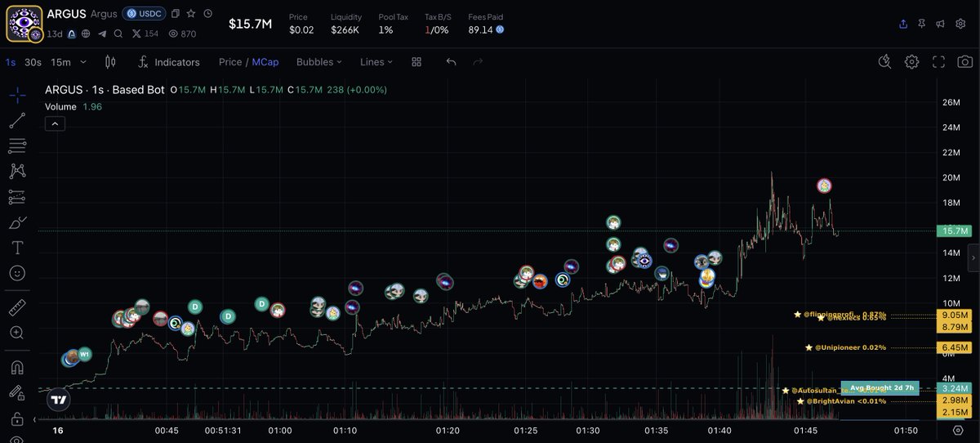Viewport: 980px width, 443px height.
Task: Select the trend line drawing tool
Action: (17, 120)
